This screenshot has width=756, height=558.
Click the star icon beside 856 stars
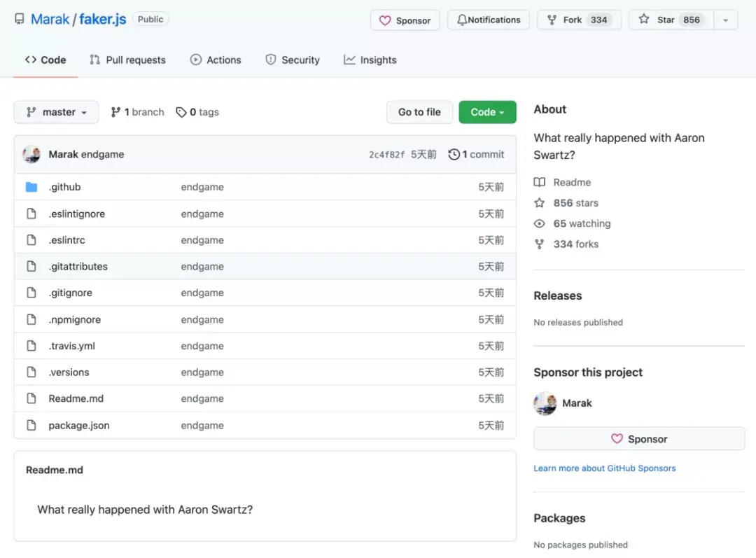pyautogui.click(x=540, y=203)
